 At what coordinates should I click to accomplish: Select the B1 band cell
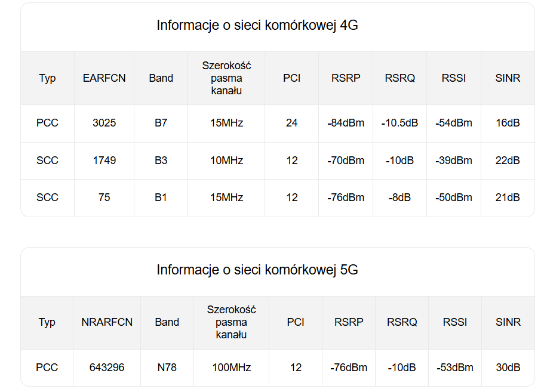click(161, 197)
